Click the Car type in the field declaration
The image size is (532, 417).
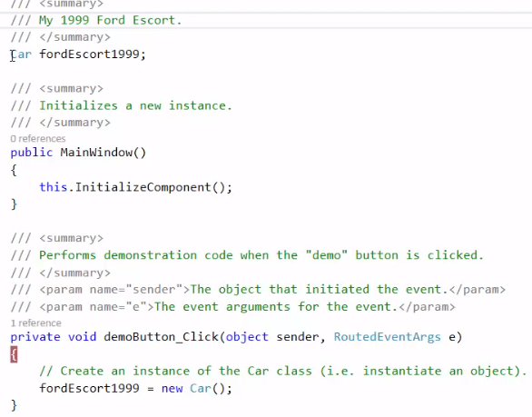tap(21, 55)
